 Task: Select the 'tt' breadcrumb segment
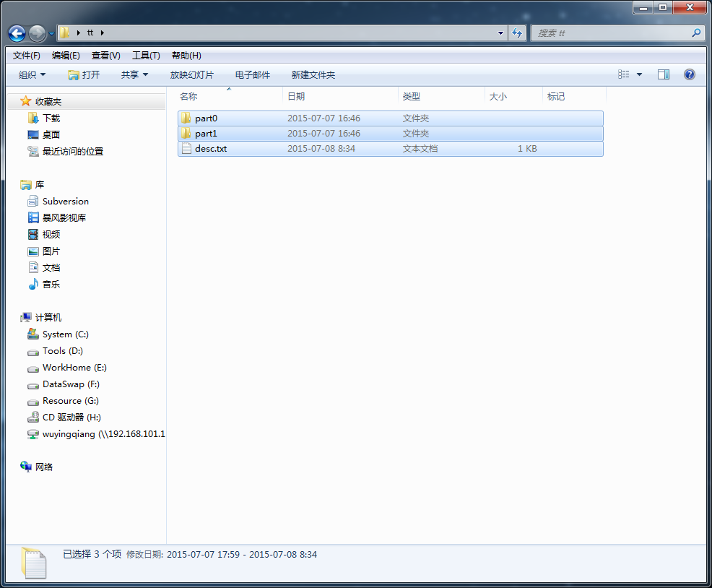(90, 33)
